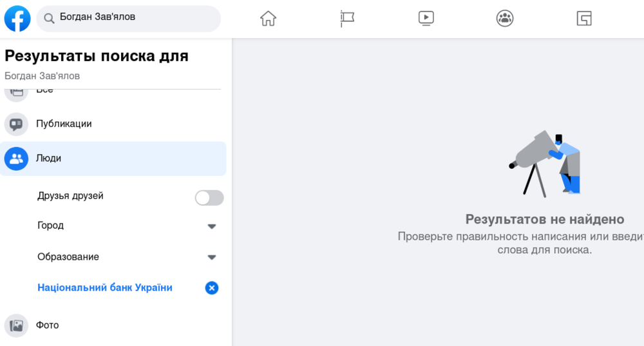Click the search field with Богдан Зав'ялов
The height and width of the screenshot is (346, 644).
tap(129, 19)
